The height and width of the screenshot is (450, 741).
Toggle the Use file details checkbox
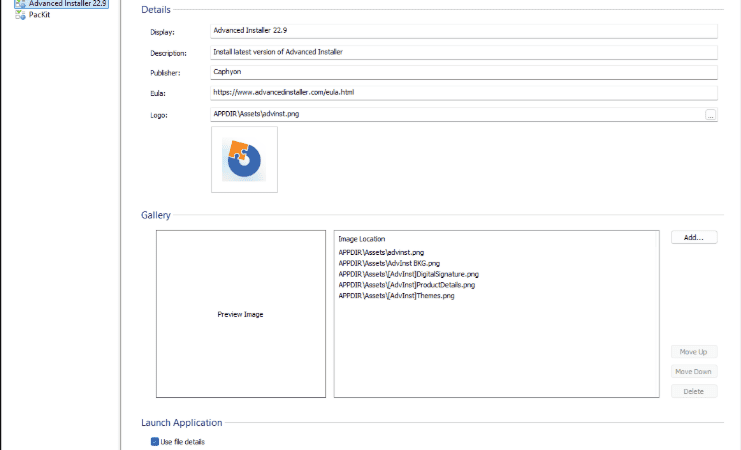pyautogui.click(x=155, y=441)
